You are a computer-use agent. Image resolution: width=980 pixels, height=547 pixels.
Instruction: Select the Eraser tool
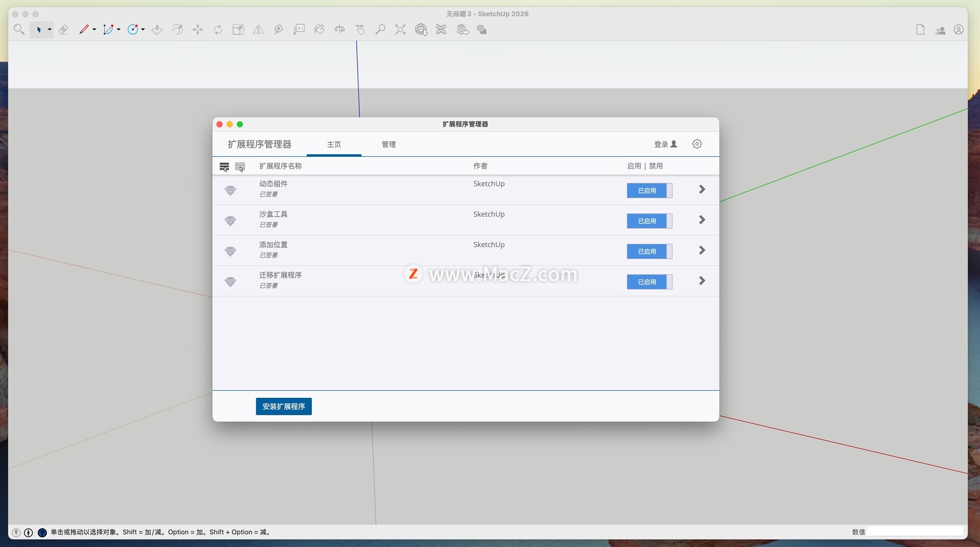click(x=63, y=30)
